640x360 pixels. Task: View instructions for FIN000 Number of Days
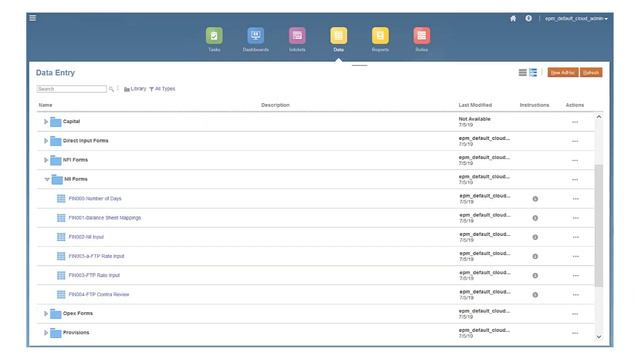coord(535,199)
